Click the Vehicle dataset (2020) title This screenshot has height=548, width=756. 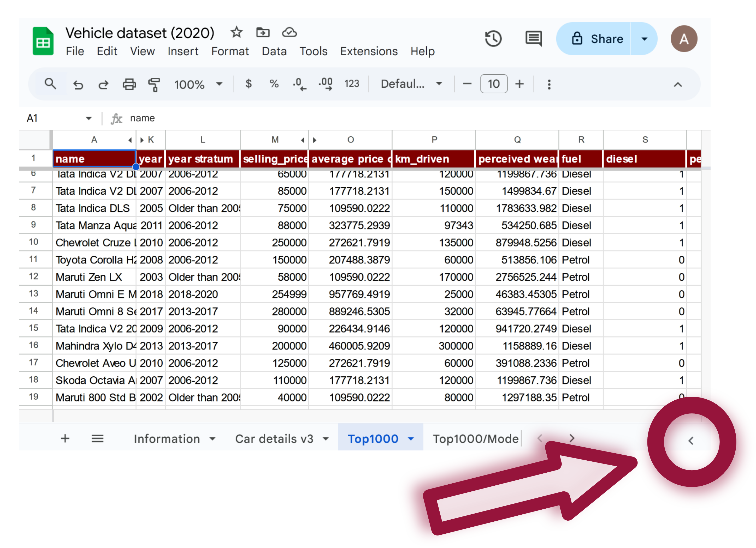tap(140, 33)
